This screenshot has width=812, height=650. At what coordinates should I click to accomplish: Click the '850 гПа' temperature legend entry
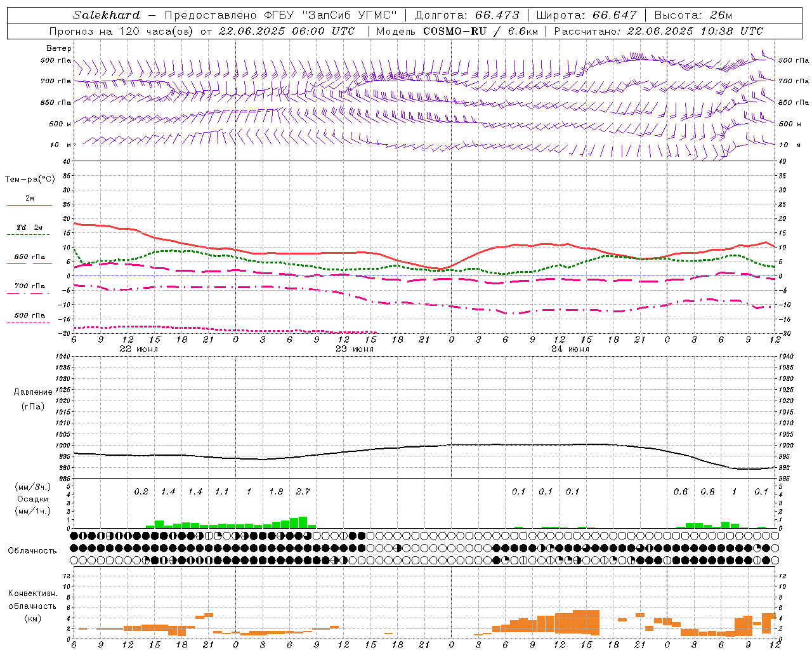point(29,257)
